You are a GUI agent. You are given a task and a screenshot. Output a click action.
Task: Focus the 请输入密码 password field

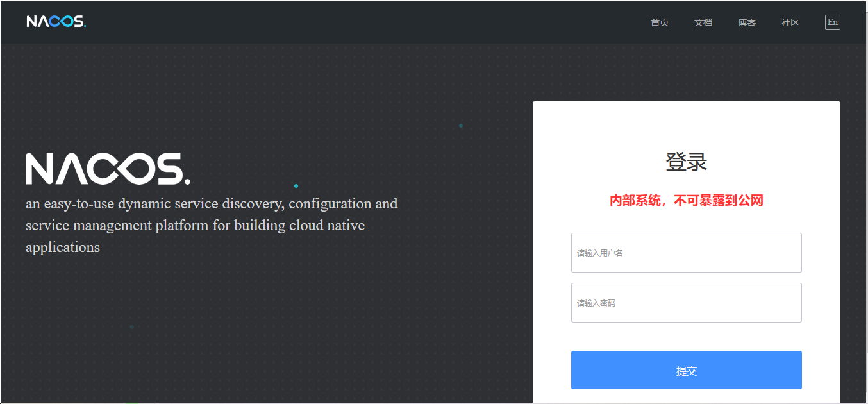pos(687,303)
